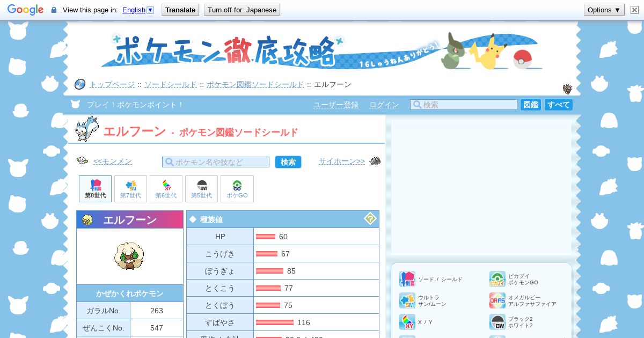The height and width of the screenshot is (338, 644).
Task: Select the ポケGO tab
Action: tap(237, 189)
